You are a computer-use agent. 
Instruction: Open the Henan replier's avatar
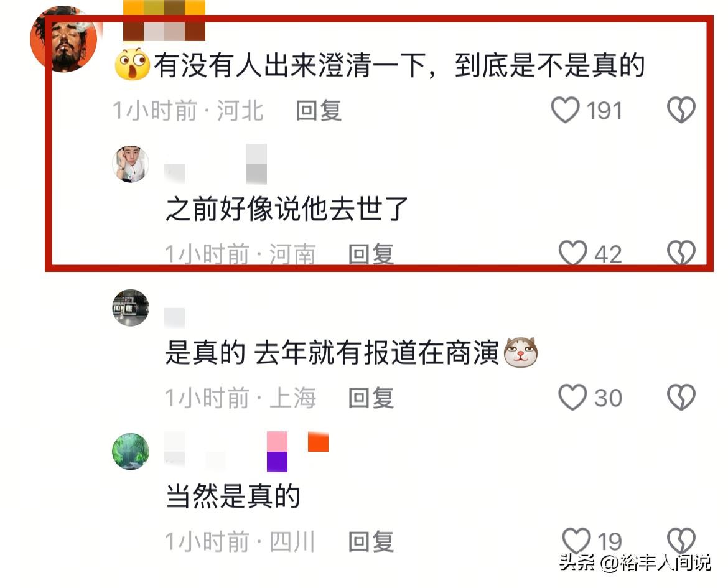(131, 164)
